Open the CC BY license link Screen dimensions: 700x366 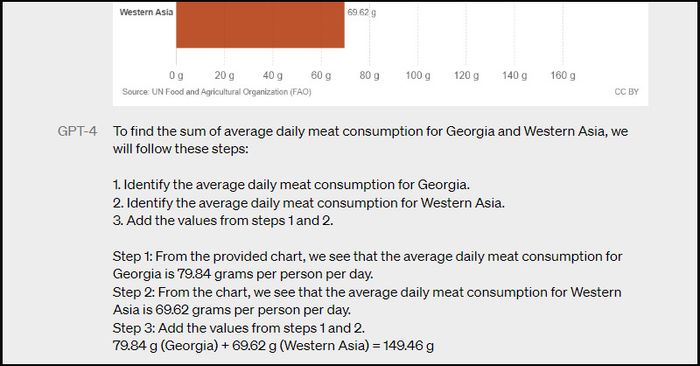[x=626, y=92]
